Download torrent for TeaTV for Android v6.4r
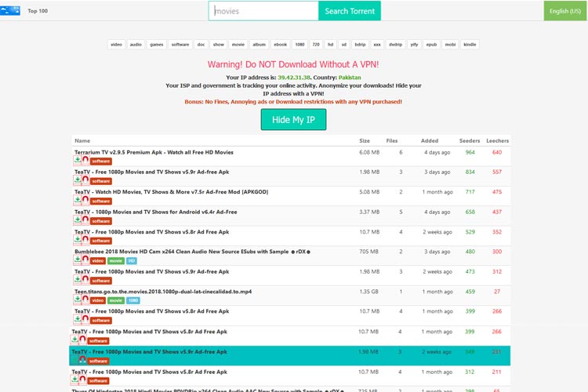 [x=78, y=220]
